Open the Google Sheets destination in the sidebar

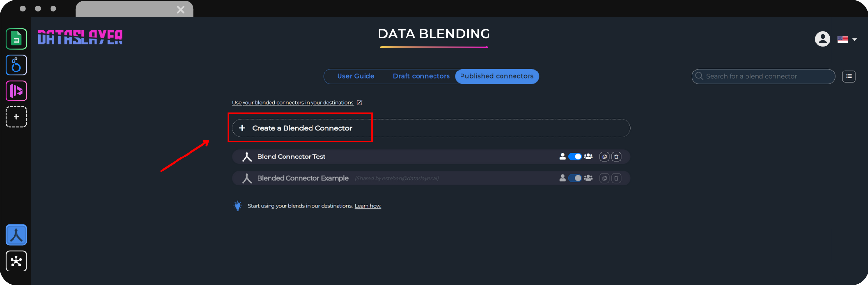click(x=16, y=39)
